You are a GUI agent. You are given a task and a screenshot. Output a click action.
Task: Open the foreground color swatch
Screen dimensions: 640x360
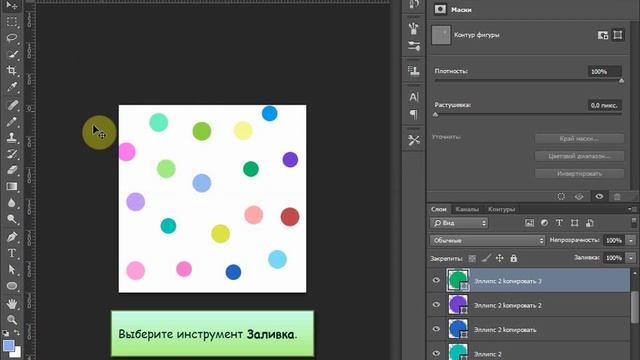[x=9, y=346]
